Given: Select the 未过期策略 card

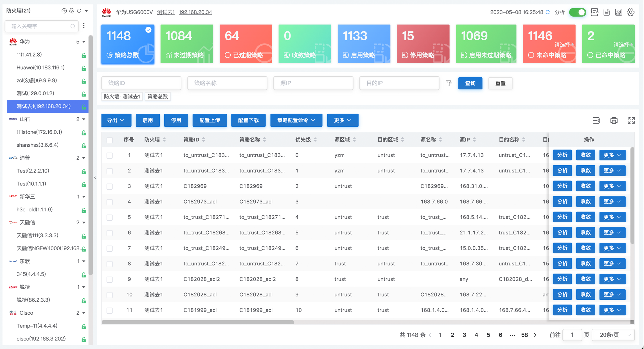Looking at the screenshot, I should [187, 44].
